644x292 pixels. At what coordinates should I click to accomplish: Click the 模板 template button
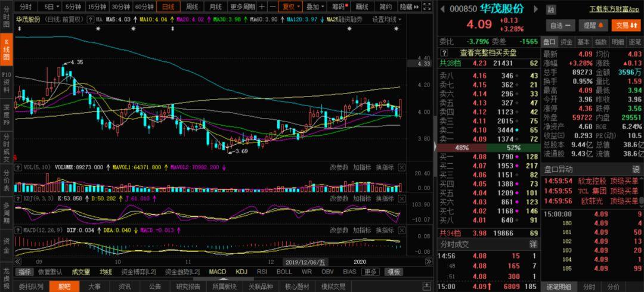tap(394, 272)
